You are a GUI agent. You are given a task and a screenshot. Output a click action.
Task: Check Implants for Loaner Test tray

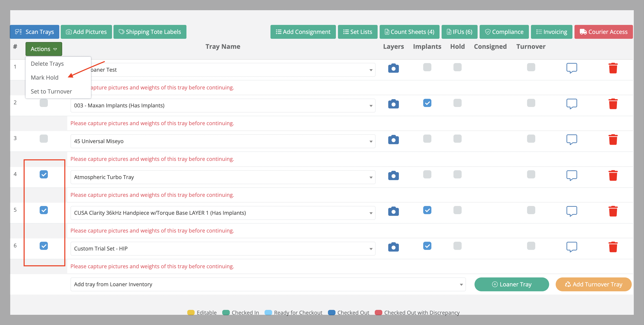(x=427, y=67)
